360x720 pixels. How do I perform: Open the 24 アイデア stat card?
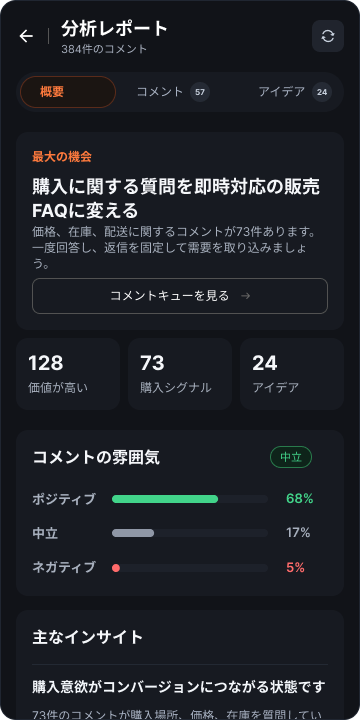pos(292,374)
